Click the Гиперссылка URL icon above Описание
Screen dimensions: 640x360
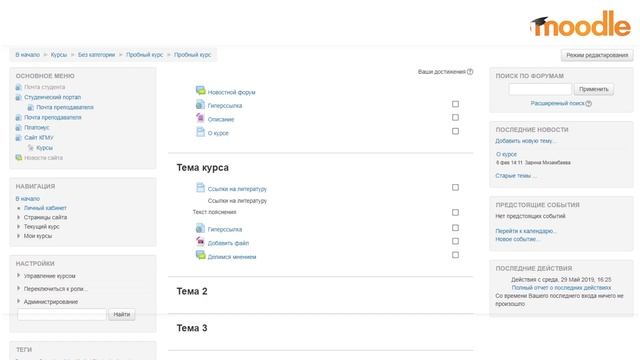tap(200, 104)
